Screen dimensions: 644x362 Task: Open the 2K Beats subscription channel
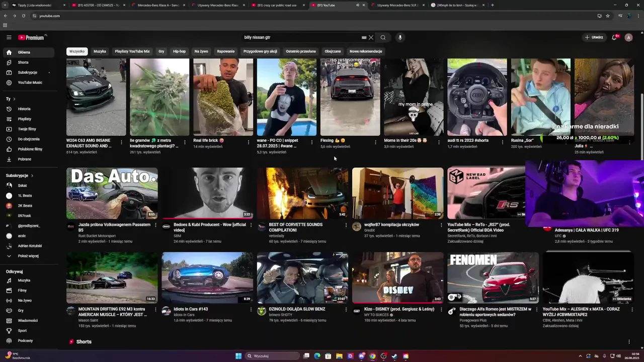[29, 206]
